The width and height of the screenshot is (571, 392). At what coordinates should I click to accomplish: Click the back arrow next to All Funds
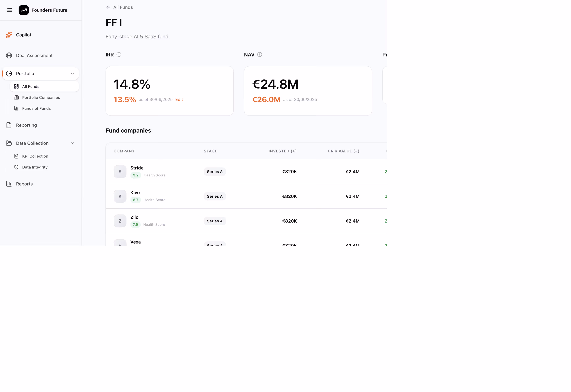[108, 7]
